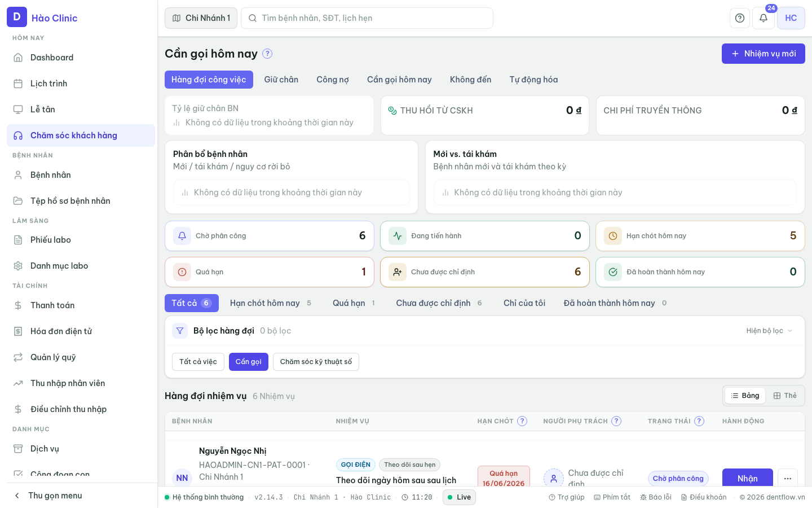Click the check icon on Đã hoàn thành hôm nay card
Image resolution: width=812 pixels, height=508 pixels.
tap(613, 272)
